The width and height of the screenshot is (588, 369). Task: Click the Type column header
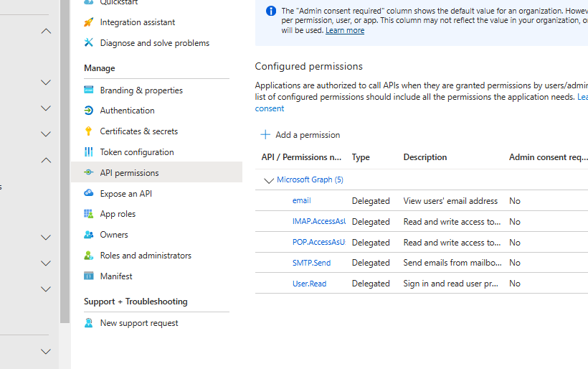point(361,157)
